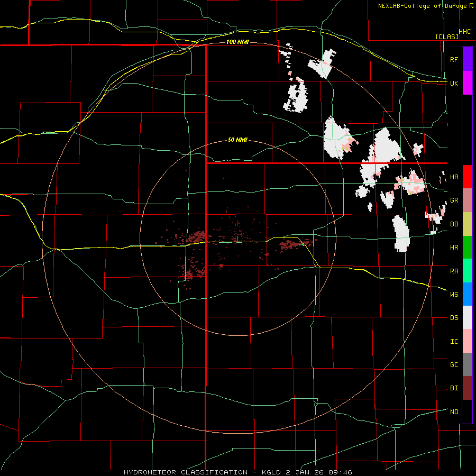
Task: Select the GC legend label
Action: point(454,365)
